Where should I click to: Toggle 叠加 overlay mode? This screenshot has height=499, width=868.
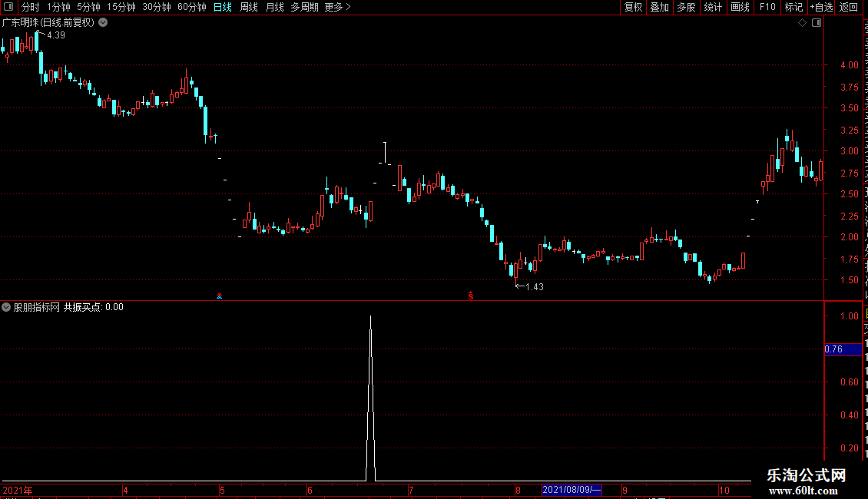pos(659,7)
